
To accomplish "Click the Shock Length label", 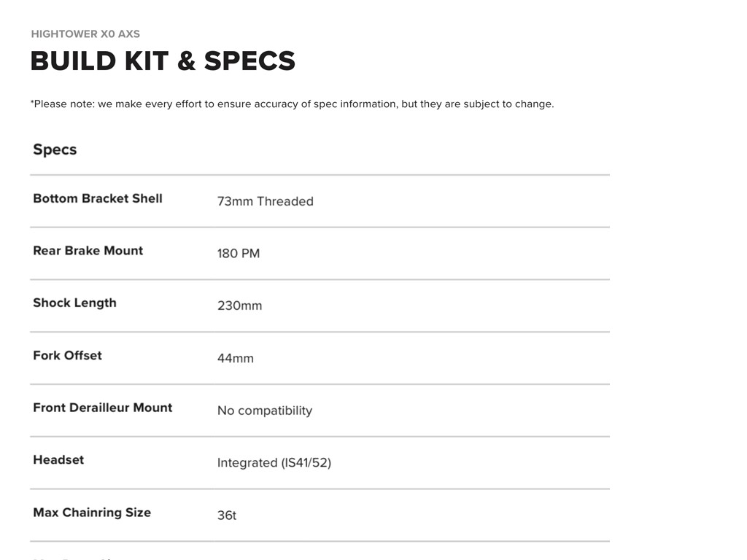I will [x=74, y=303].
